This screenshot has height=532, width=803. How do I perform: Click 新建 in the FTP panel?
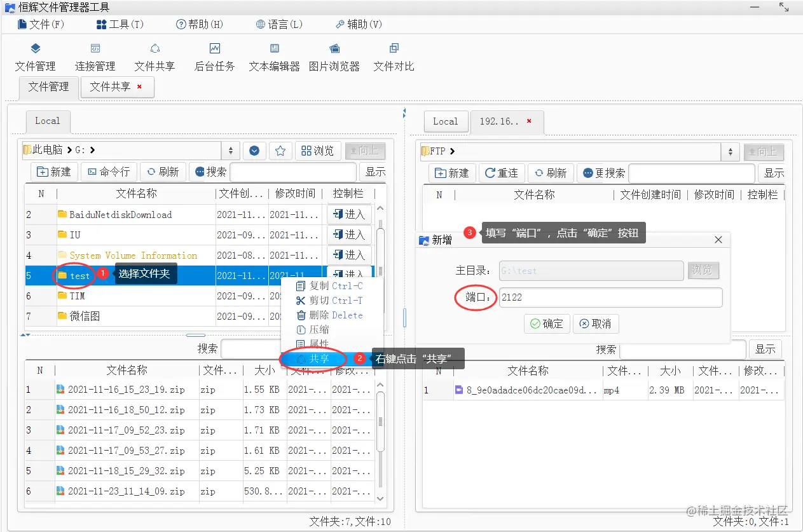click(452, 173)
